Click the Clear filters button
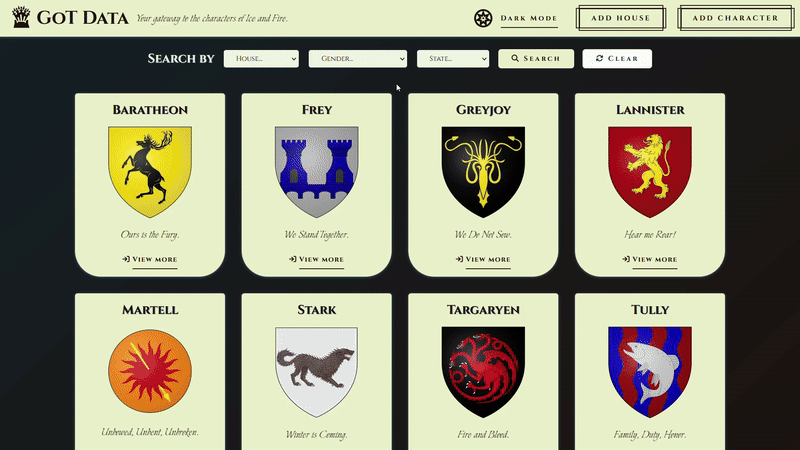800x450 pixels. pos(617,59)
